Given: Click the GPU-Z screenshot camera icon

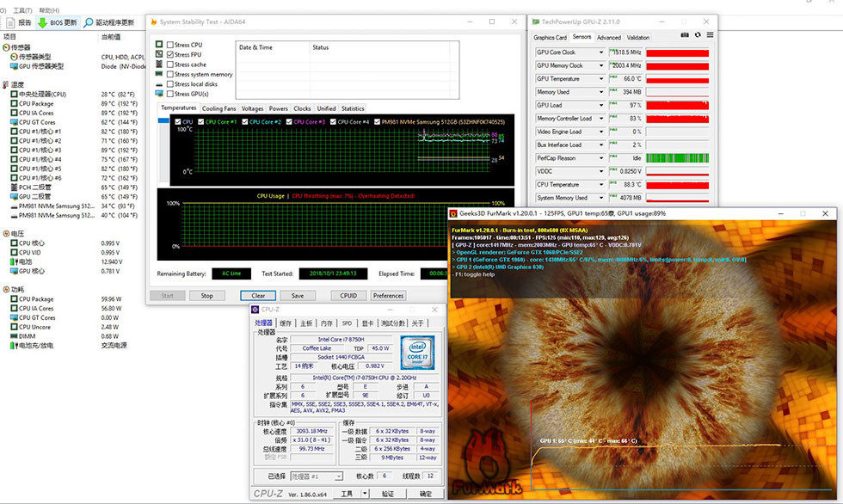Looking at the screenshot, I should (685, 36).
